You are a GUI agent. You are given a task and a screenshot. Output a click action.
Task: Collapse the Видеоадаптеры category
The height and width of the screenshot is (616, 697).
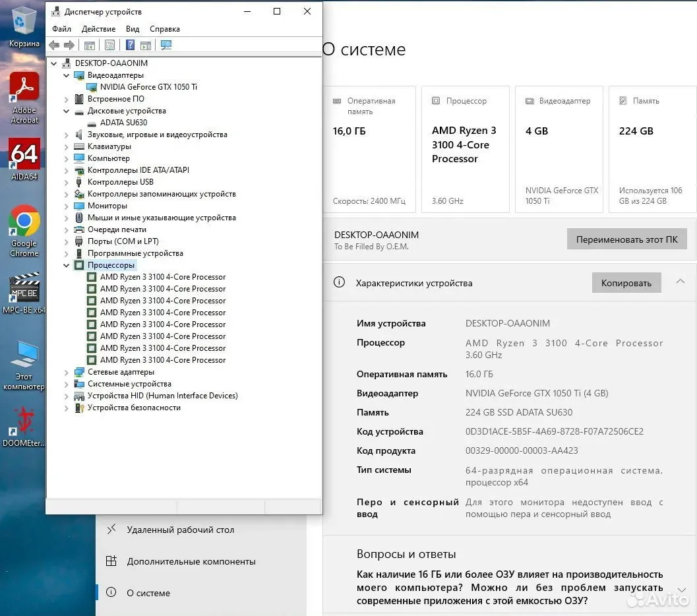coord(66,76)
